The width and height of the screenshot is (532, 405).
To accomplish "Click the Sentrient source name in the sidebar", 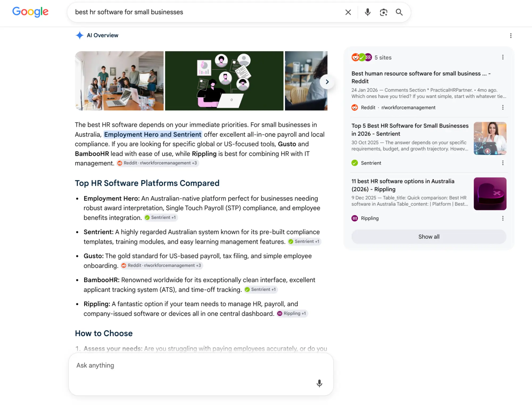I will 371,163.
